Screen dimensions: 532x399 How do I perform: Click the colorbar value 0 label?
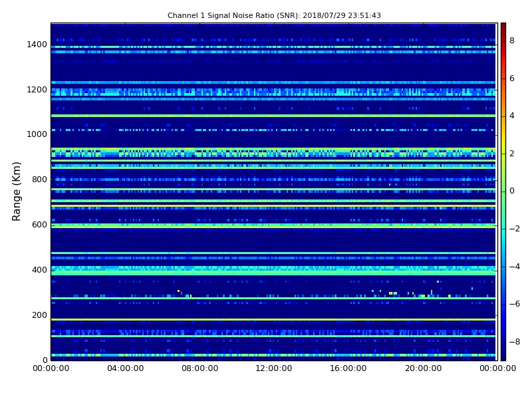(x=512, y=191)
